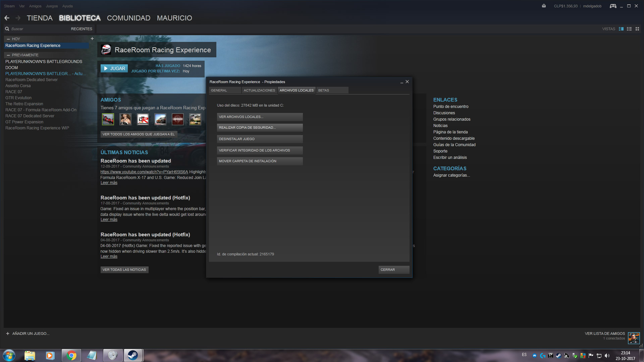Screen dimensions: 644x362
Task: Close the Propiedades dialog with X
Action: tap(407, 81)
